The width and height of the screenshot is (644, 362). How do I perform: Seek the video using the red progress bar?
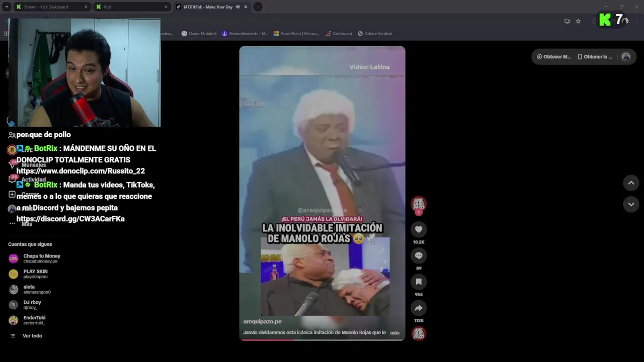pyautogui.click(x=322, y=340)
